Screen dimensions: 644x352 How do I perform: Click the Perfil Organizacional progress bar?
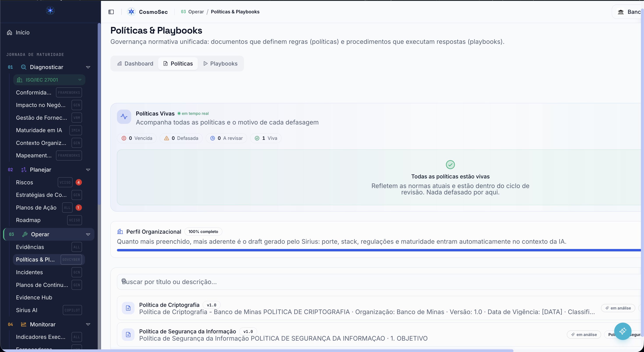[x=379, y=250]
